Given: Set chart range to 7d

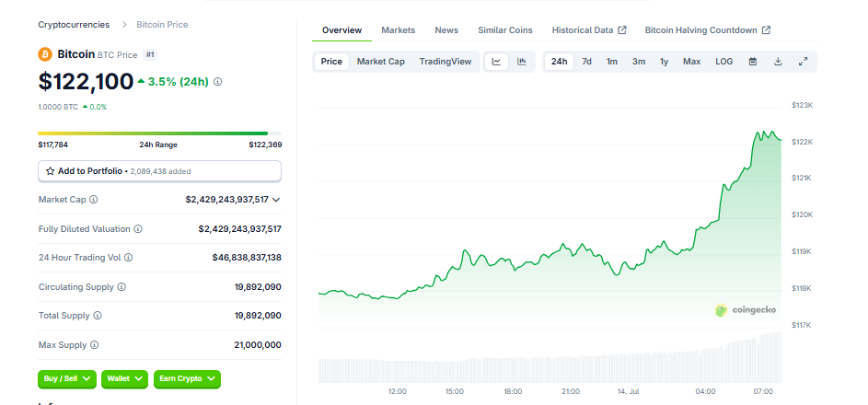Looking at the screenshot, I should (586, 62).
